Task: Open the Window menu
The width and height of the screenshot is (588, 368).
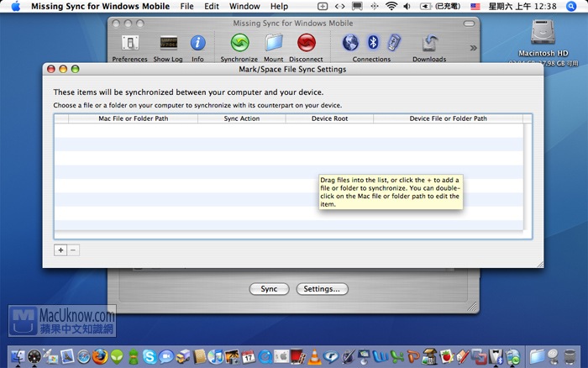Action: click(244, 7)
